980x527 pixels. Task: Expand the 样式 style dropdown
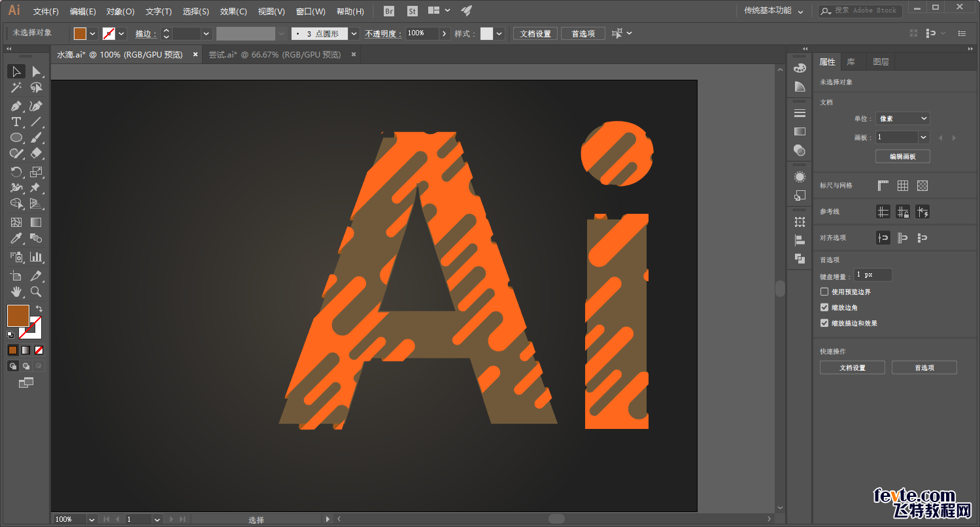coord(499,33)
